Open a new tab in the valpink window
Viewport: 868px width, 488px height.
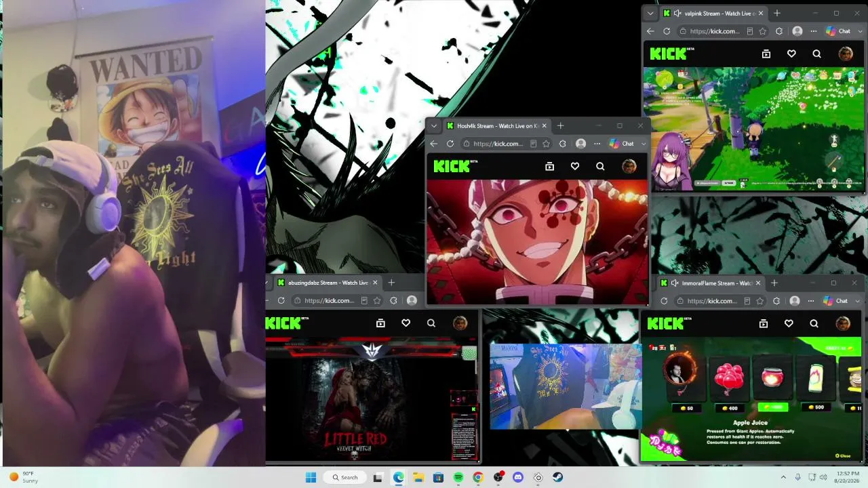[777, 13]
